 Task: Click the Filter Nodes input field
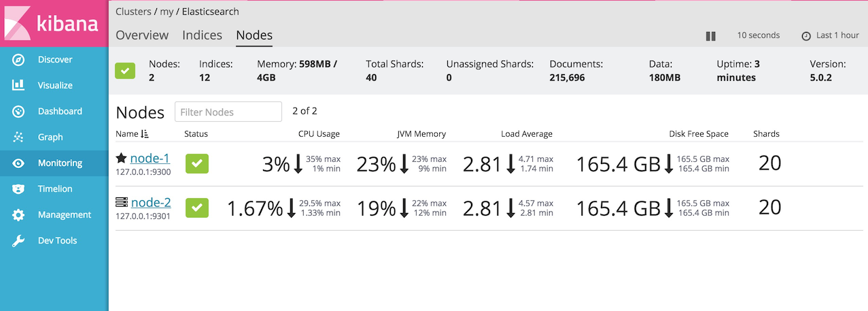(228, 112)
